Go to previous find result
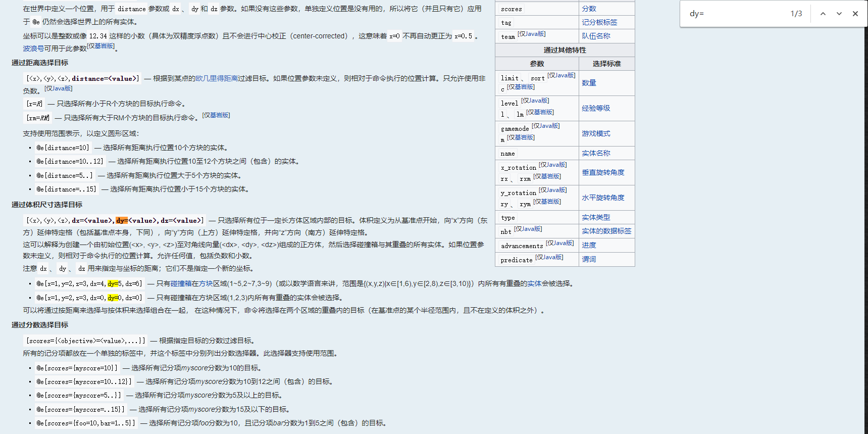 coord(823,14)
